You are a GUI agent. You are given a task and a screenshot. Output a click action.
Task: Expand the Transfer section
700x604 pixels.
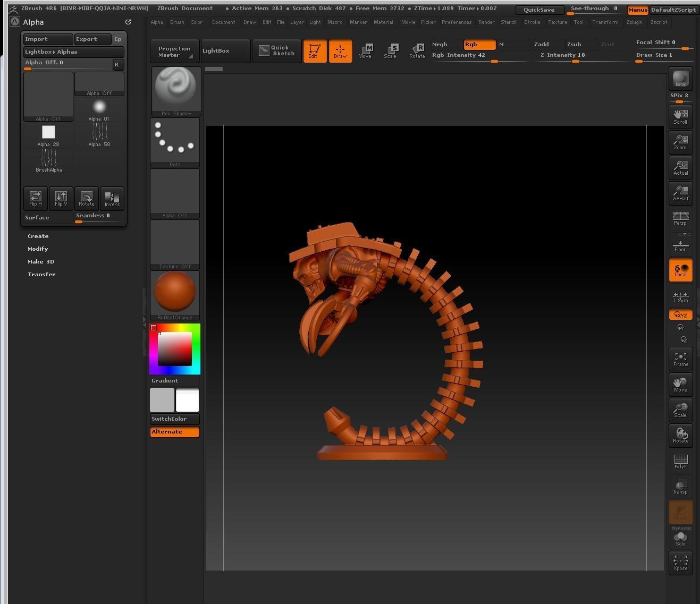[x=41, y=274]
